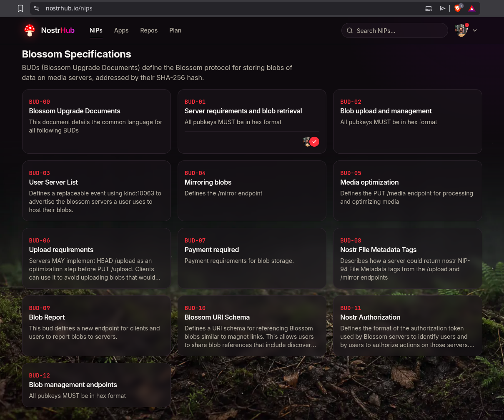Expand the account menu chevron
The width and height of the screenshot is (504, 420).
pyautogui.click(x=475, y=30)
